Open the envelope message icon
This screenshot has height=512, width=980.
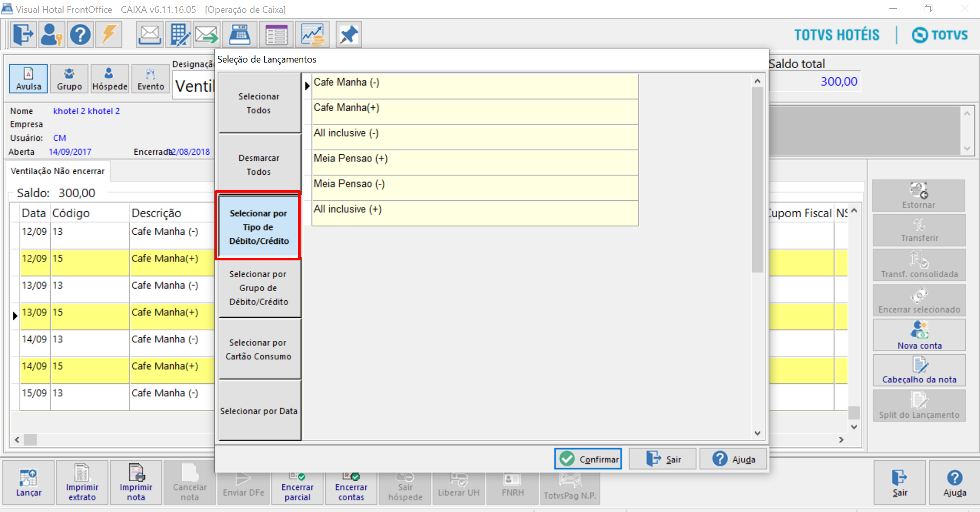point(150,35)
